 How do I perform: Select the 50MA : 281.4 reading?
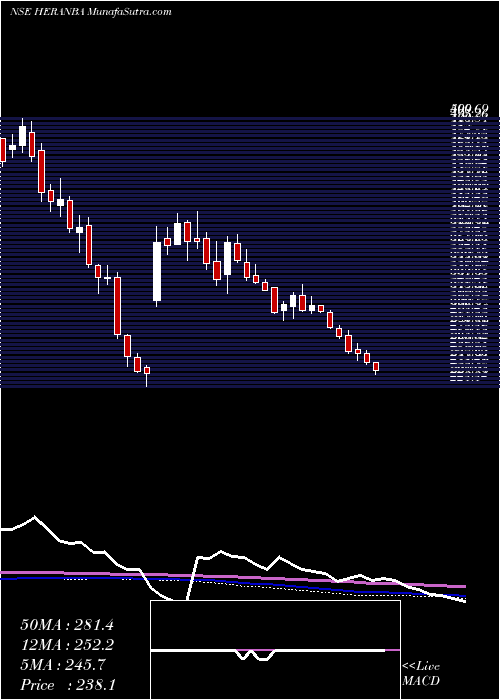pos(67,625)
